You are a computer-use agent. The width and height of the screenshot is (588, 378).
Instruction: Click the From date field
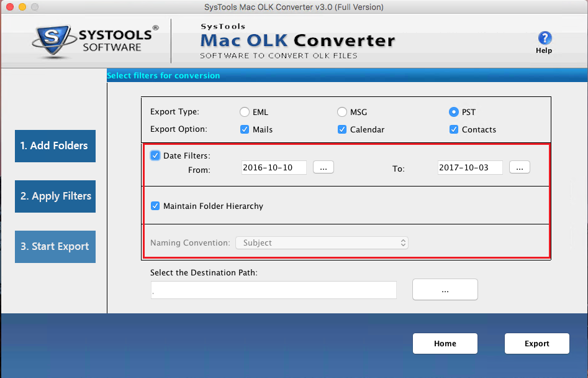tap(274, 167)
